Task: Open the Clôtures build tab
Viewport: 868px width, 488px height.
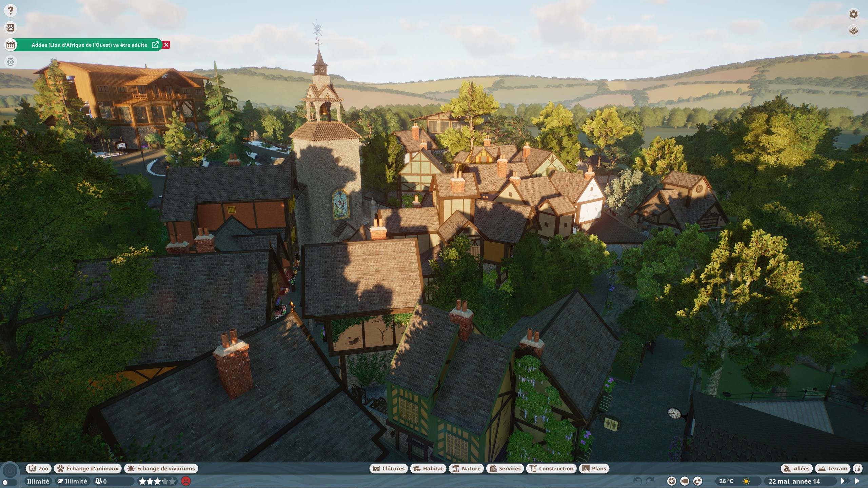Action: tap(389, 468)
